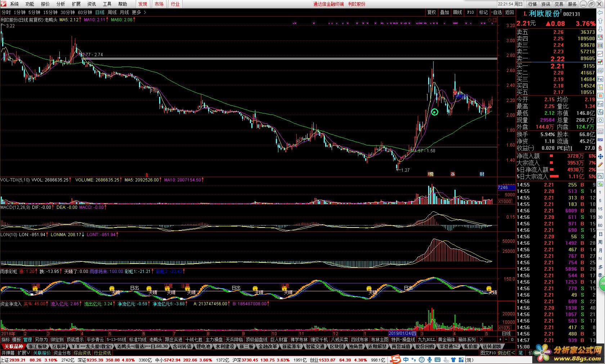Open the colored grid table icon in the sidebar
This screenshot has width=605, height=364.
[x=600, y=45]
